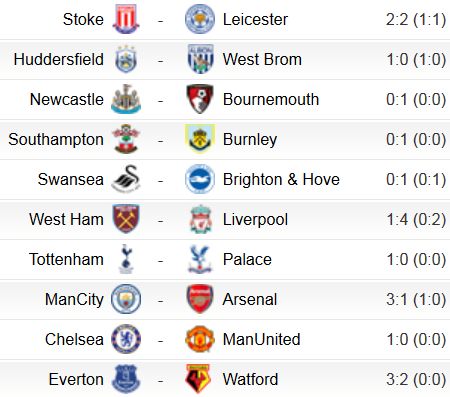Viewport: 450px width, 397px height.
Task: Open the Burnley club badge
Action: click(200, 139)
